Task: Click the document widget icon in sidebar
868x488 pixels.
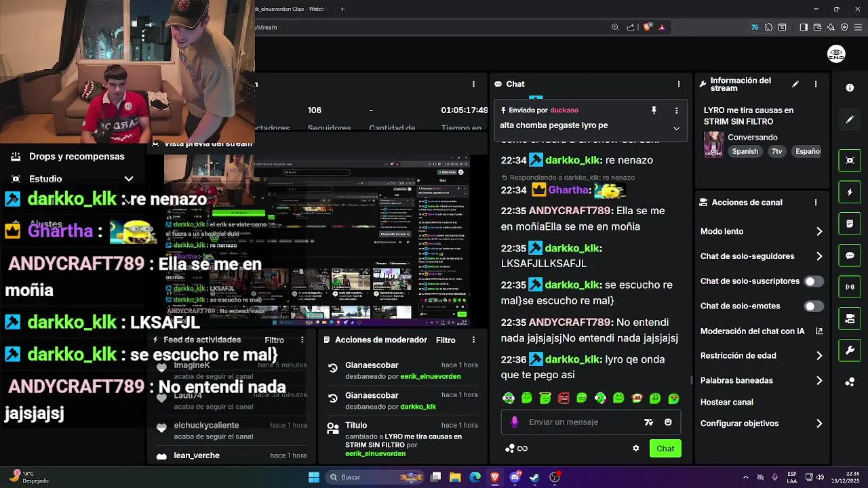Action: coord(850,224)
